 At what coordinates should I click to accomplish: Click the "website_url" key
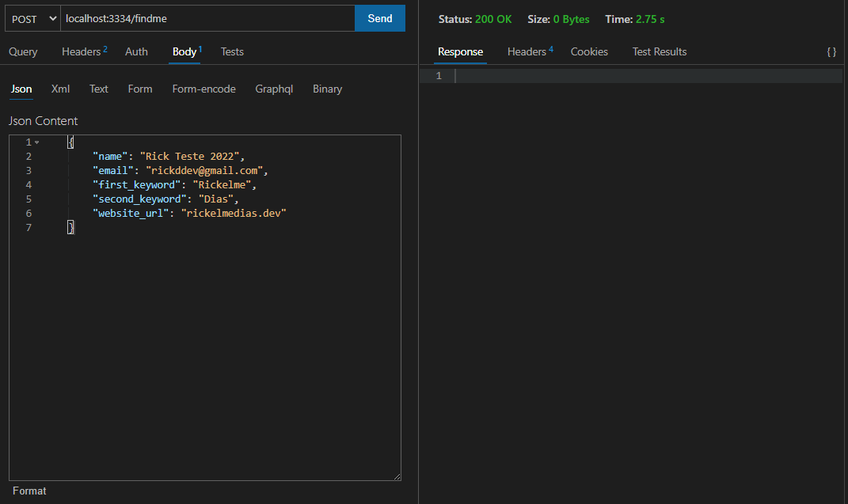tap(131, 214)
